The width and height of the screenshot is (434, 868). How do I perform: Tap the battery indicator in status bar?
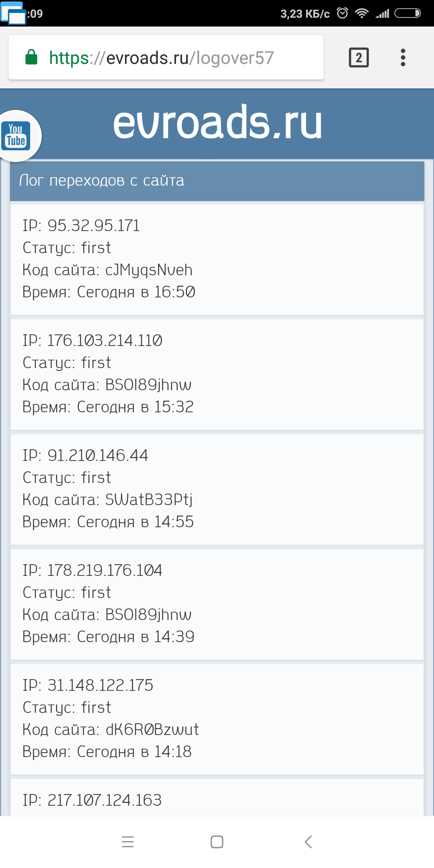click(x=407, y=13)
